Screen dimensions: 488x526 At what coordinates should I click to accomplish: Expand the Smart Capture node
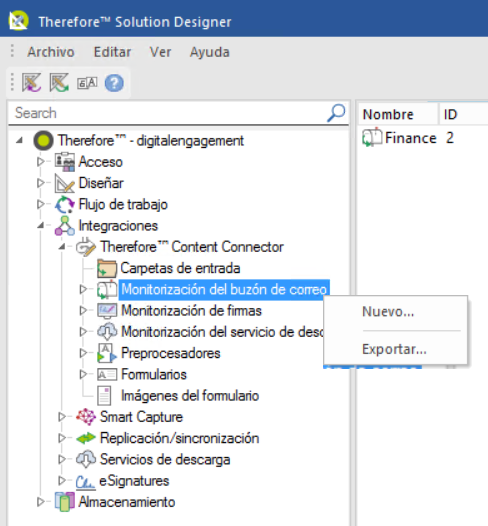coord(62,417)
